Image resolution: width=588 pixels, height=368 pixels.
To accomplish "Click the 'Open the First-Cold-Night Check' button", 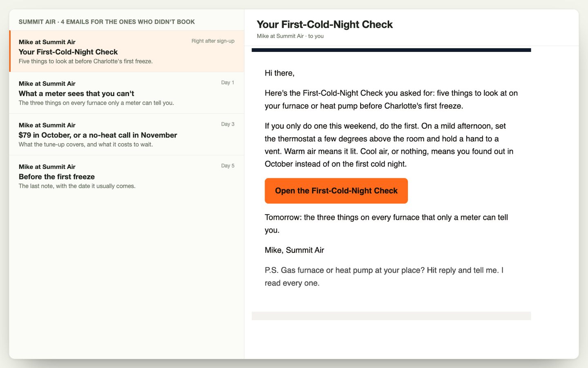I will (x=336, y=191).
